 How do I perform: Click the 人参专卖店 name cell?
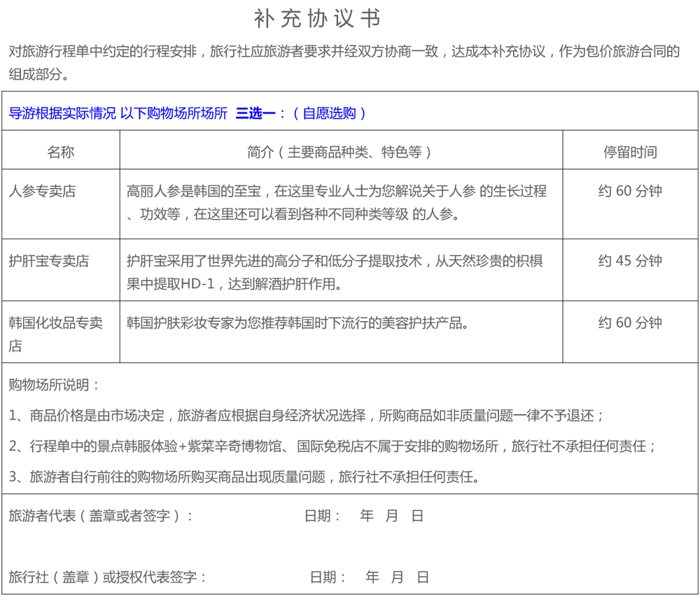tap(42, 191)
